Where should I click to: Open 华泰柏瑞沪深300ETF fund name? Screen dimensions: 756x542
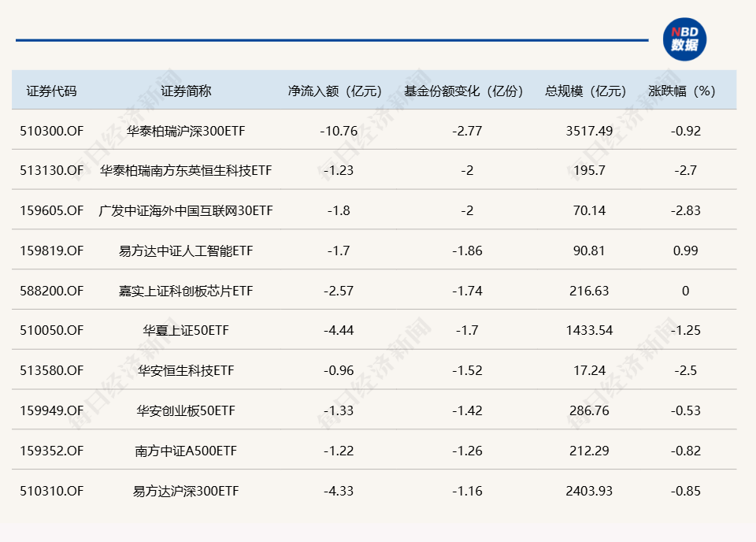click(186, 131)
